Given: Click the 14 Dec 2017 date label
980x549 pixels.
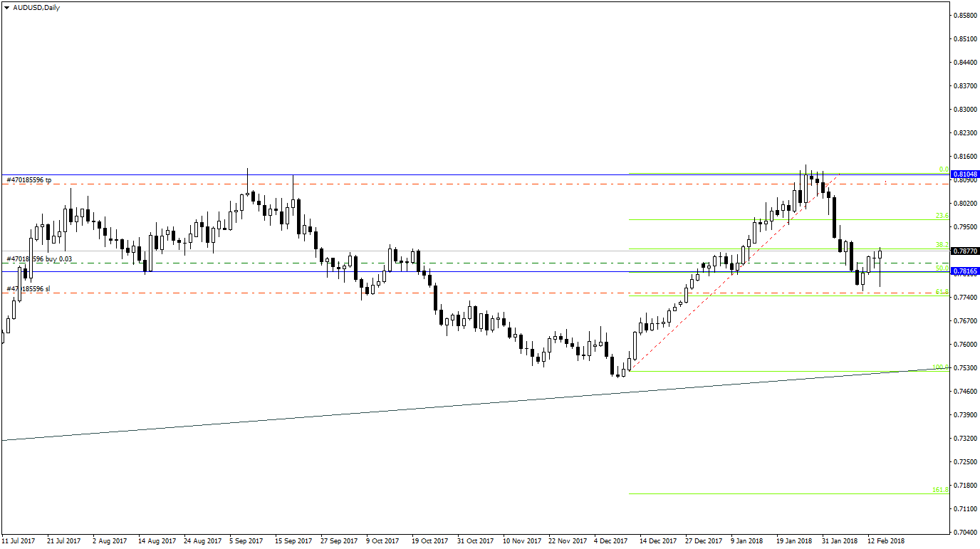Looking at the screenshot, I should [658, 541].
